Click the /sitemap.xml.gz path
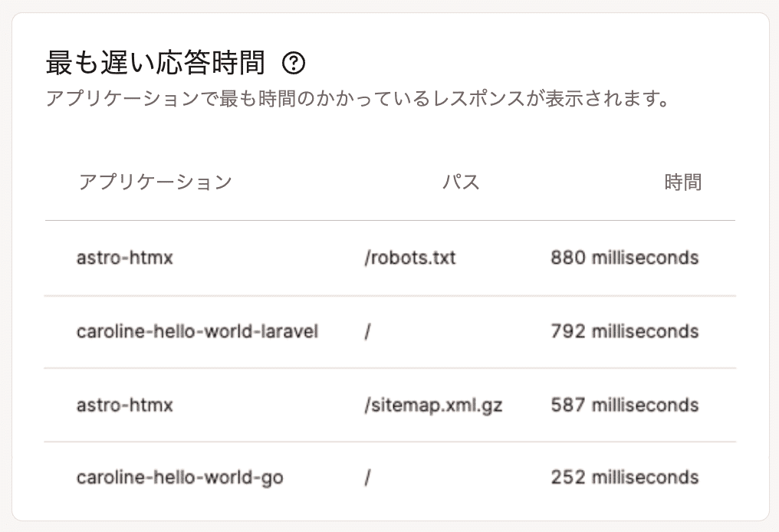Viewport: 779px width, 532px height. pyautogui.click(x=433, y=406)
